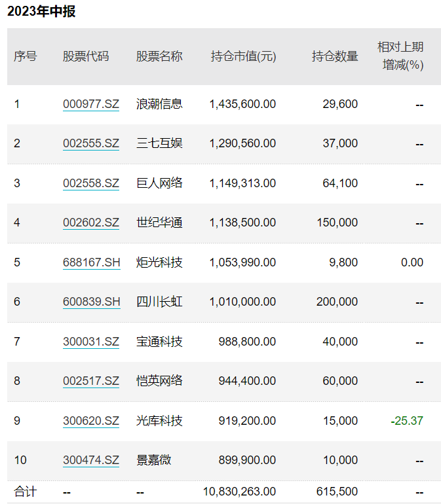Click the 股票代码 column header
Viewport: 441px width, 504px height.
pos(86,56)
